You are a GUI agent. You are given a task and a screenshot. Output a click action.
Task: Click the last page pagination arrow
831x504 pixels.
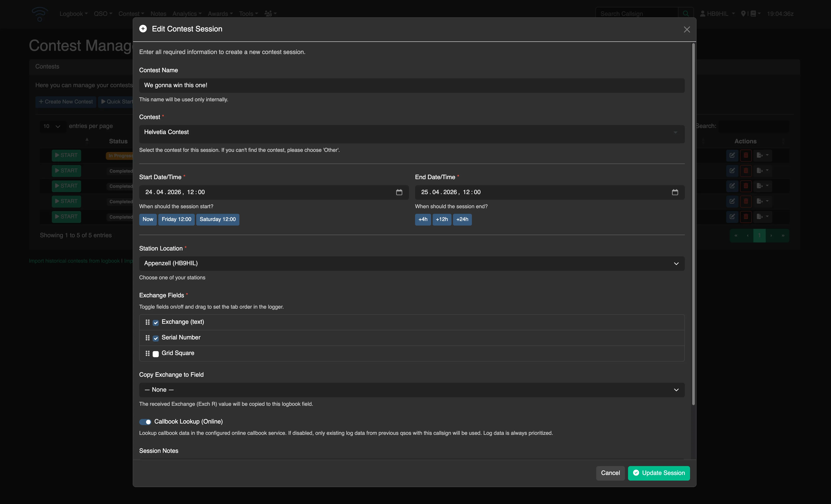click(x=783, y=236)
